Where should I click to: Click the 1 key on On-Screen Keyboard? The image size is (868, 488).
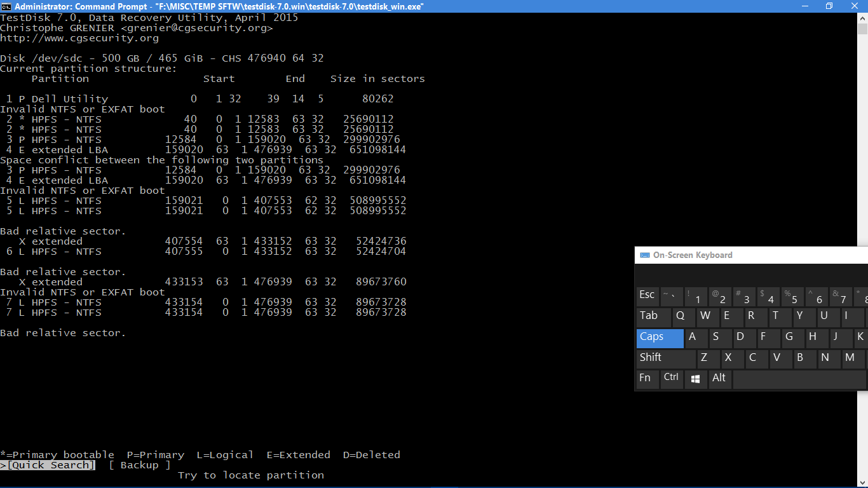click(696, 297)
